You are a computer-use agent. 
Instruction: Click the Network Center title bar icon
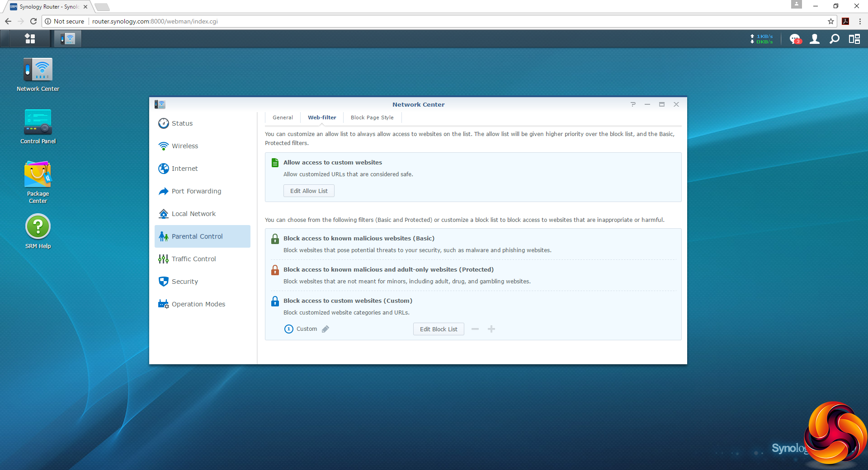coord(160,104)
